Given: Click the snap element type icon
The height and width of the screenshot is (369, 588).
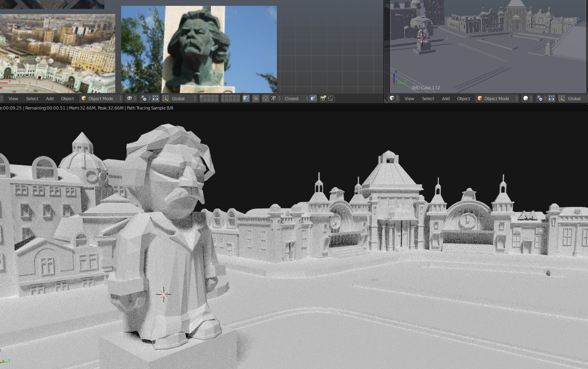Looking at the screenshot, I should [274, 99].
